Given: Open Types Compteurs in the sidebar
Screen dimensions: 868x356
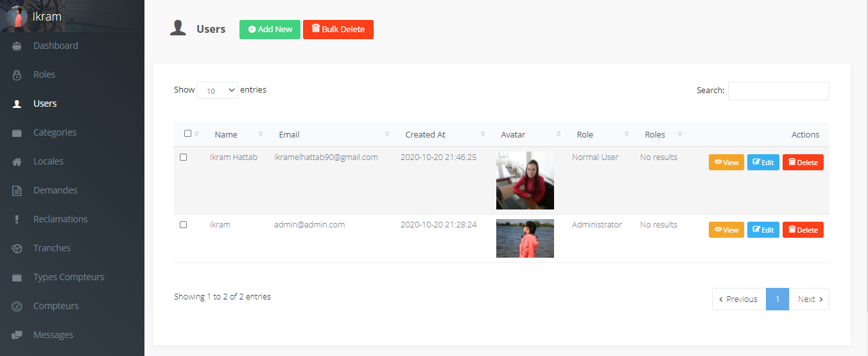Looking at the screenshot, I should tap(69, 277).
